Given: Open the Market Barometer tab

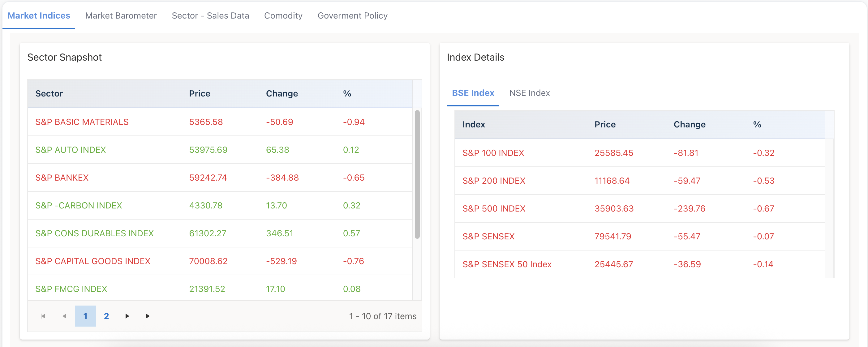Looking at the screenshot, I should [x=121, y=15].
